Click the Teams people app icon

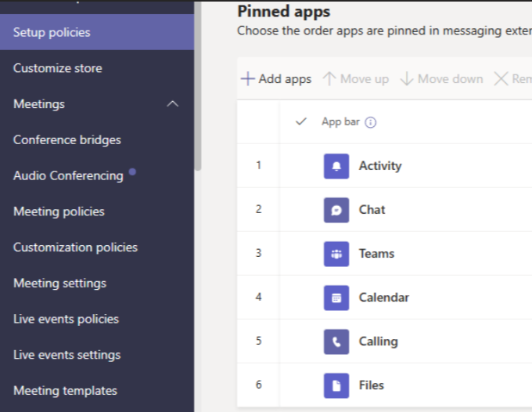pyautogui.click(x=336, y=254)
